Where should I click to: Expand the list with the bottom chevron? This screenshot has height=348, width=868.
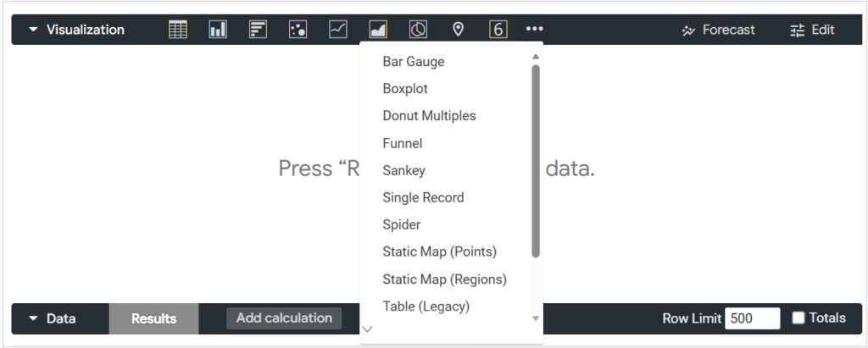click(367, 329)
